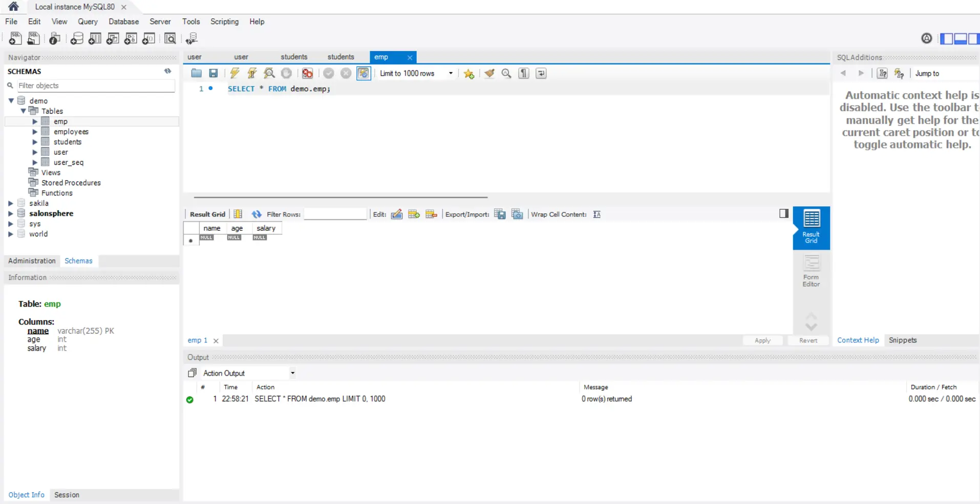Execute the SQL query with the lightning icon

pyautogui.click(x=235, y=73)
